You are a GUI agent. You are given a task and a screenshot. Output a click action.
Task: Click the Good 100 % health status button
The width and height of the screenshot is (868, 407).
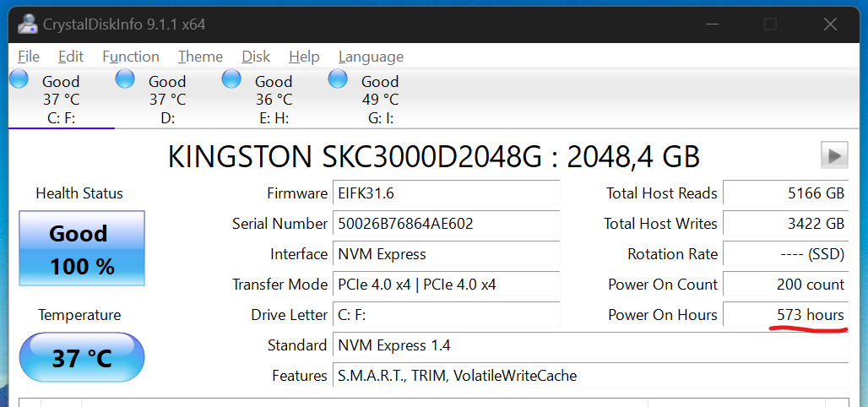[82, 249]
